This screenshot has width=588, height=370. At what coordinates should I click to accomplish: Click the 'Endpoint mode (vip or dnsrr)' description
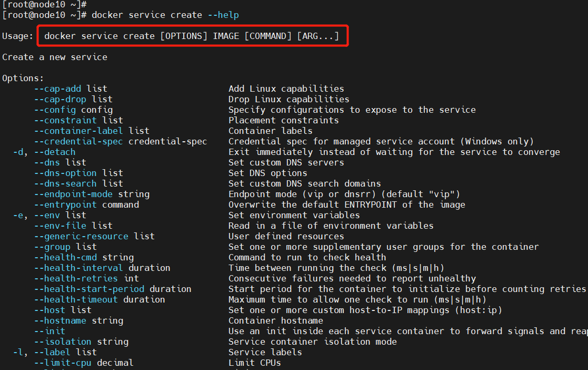(x=302, y=194)
